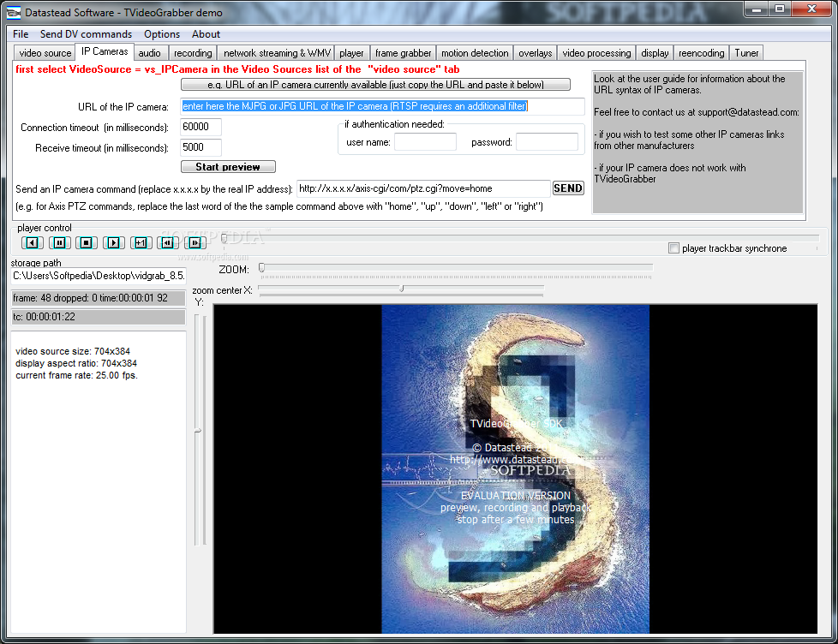Click the 'Look at the user guide' help text
The height and width of the screenshot is (644, 838).
point(690,85)
